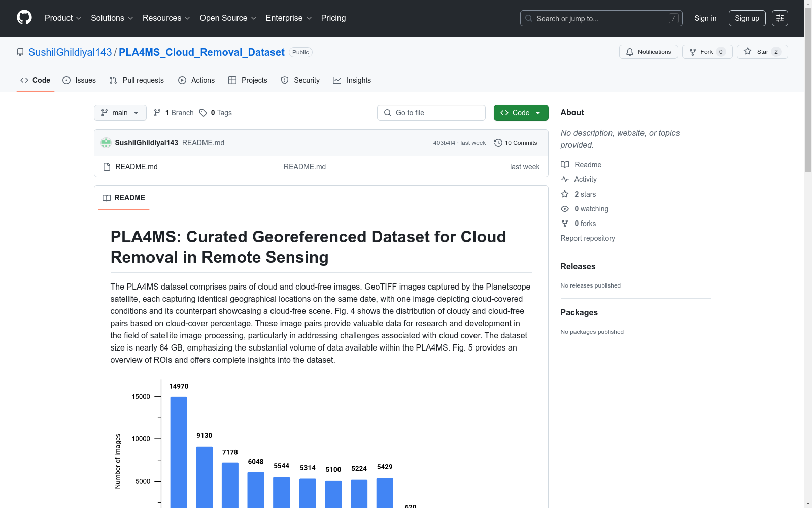View the 0 watching link

click(x=585, y=209)
